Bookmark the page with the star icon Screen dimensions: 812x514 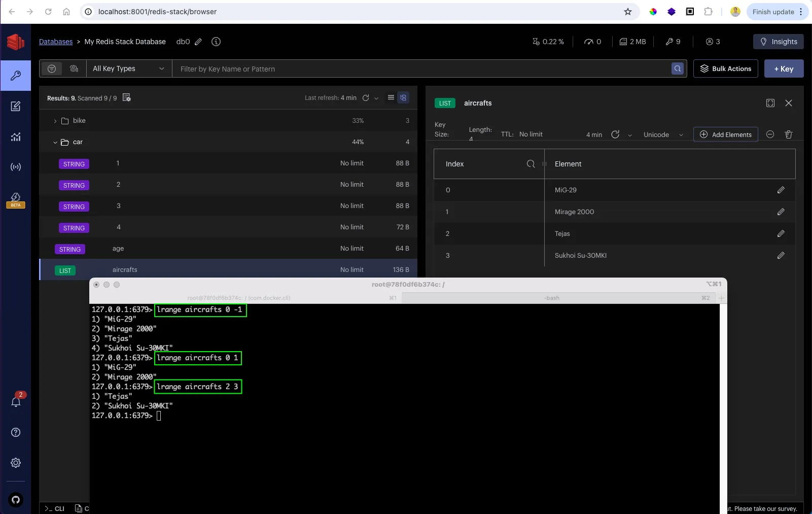pos(628,12)
